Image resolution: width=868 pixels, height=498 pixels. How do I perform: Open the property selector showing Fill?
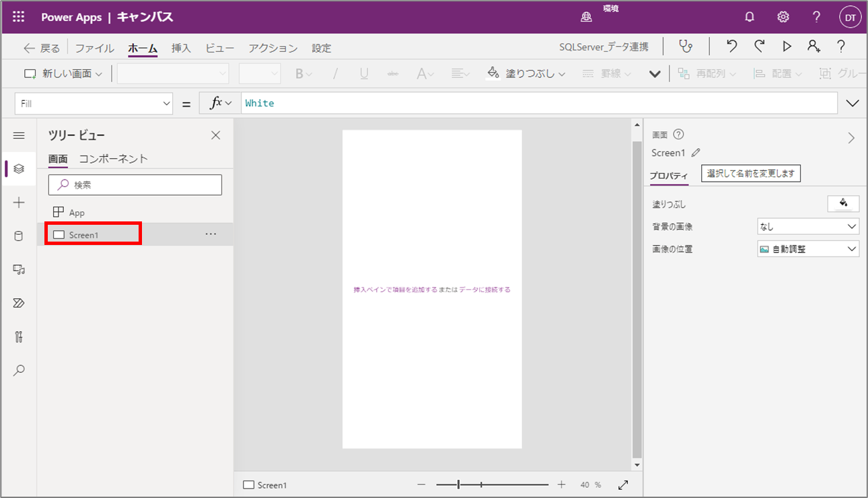(94, 104)
